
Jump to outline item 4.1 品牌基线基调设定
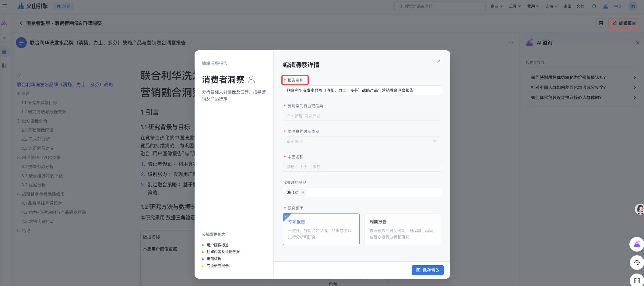pos(42,203)
